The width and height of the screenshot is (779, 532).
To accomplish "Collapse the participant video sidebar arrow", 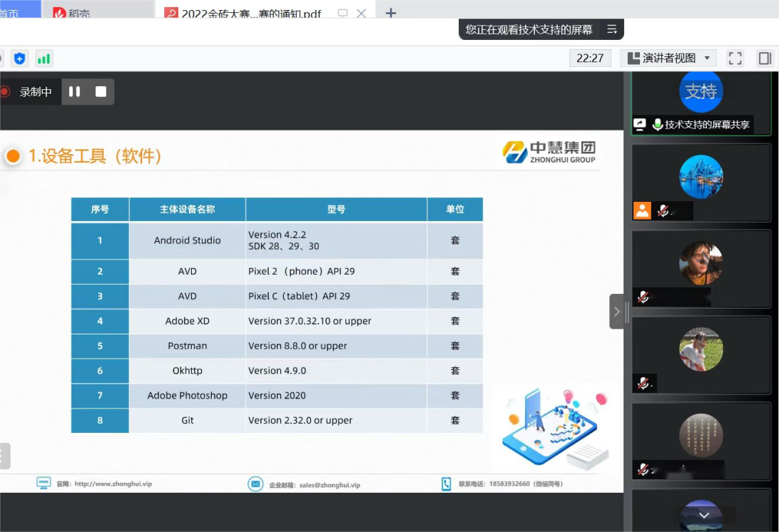I will click(x=616, y=312).
